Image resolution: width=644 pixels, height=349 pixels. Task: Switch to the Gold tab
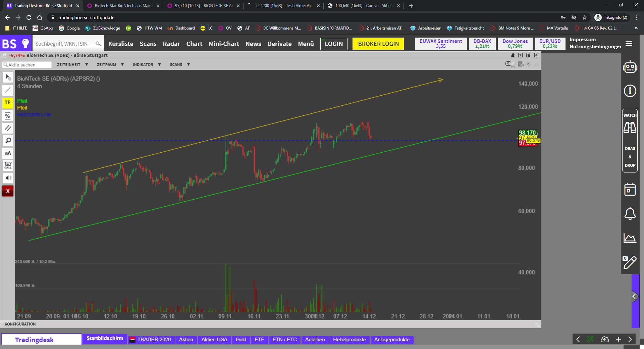pyautogui.click(x=241, y=340)
